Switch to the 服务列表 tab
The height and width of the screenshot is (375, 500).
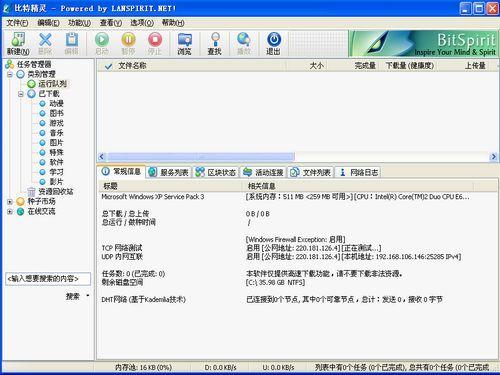click(169, 172)
